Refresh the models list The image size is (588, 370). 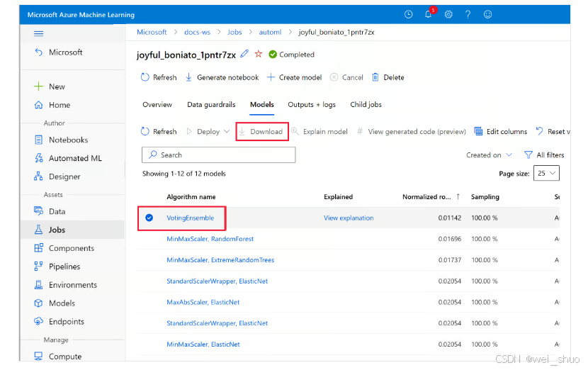pyautogui.click(x=159, y=131)
